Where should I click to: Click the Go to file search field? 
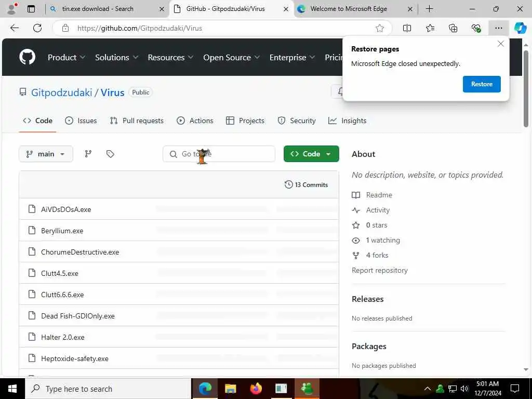(x=219, y=154)
